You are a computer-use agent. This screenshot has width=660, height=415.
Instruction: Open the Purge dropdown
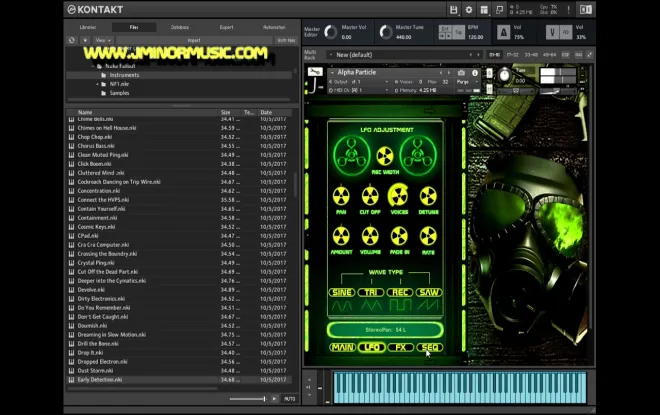tap(467, 82)
